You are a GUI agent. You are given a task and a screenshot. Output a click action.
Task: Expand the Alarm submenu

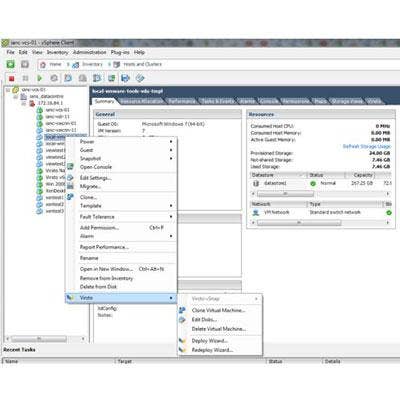click(x=171, y=236)
